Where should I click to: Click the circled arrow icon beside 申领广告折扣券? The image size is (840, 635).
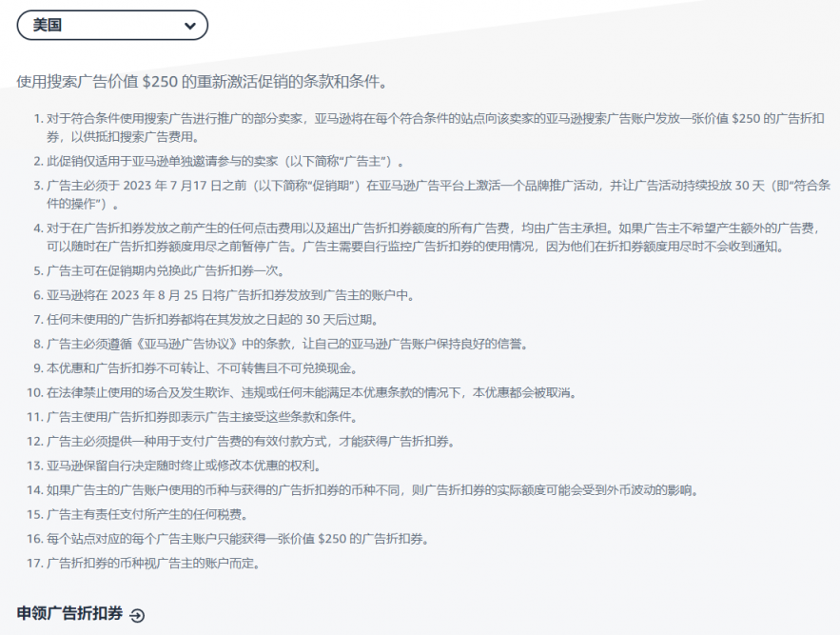pos(137,615)
